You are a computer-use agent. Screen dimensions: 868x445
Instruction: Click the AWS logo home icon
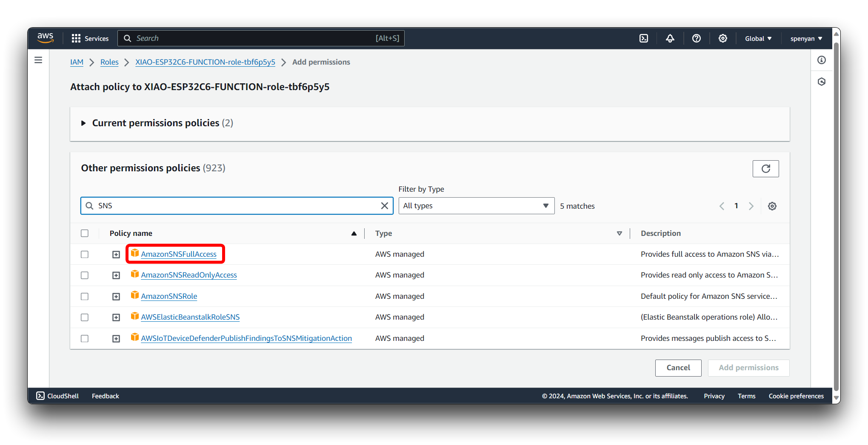click(x=45, y=38)
